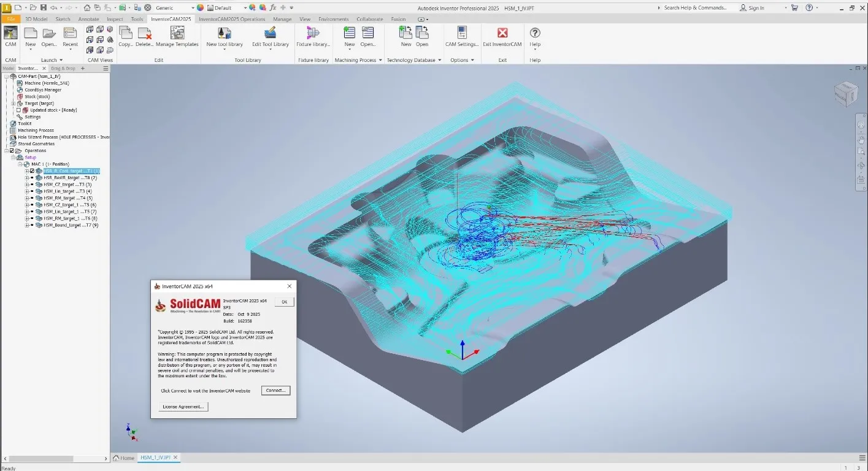The width and height of the screenshot is (868, 471).
Task: Expand the HSM_Bound_target operation node
Action: coord(26,225)
